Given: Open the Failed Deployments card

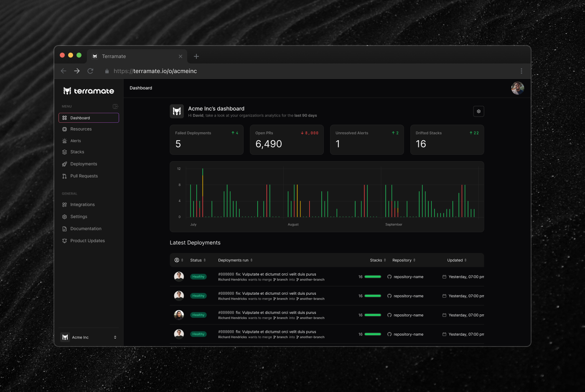Looking at the screenshot, I should pyautogui.click(x=206, y=140).
